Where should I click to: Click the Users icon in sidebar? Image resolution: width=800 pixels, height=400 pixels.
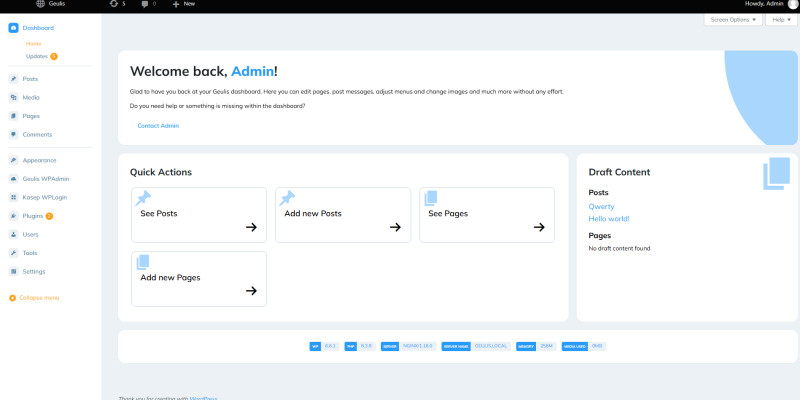[x=13, y=234]
